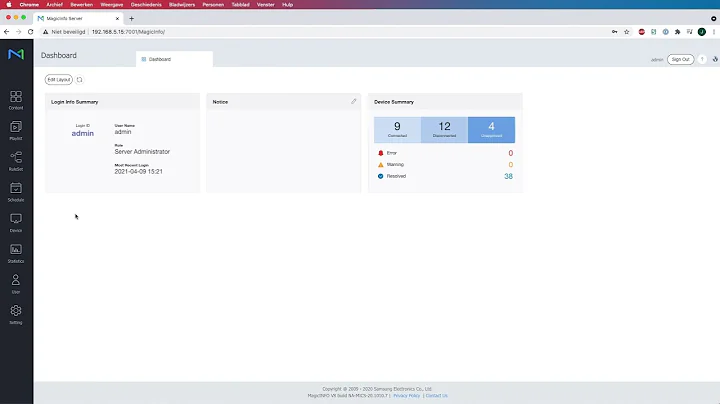The height and width of the screenshot is (404, 720).
Task: Open the Chrome extensions puzzle icon
Action: 677,32
